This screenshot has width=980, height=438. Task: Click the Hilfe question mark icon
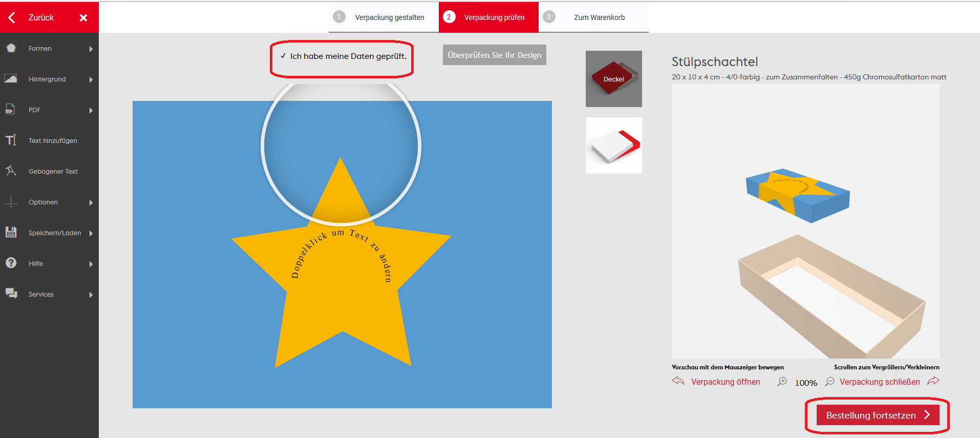pyautogui.click(x=11, y=263)
